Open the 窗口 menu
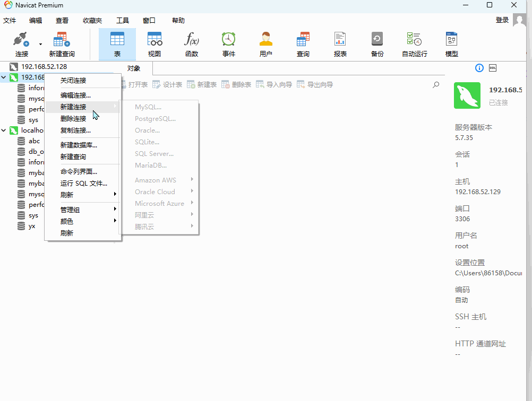 click(149, 20)
